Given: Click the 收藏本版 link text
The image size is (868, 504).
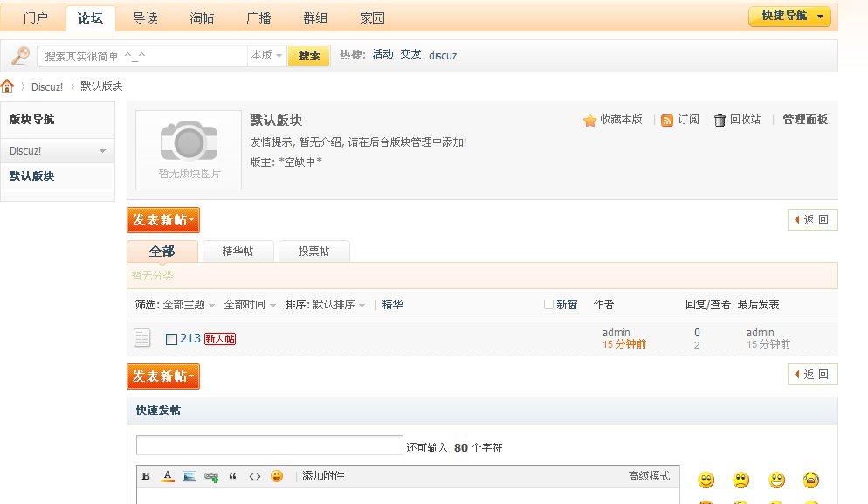Looking at the screenshot, I should point(621,120).
